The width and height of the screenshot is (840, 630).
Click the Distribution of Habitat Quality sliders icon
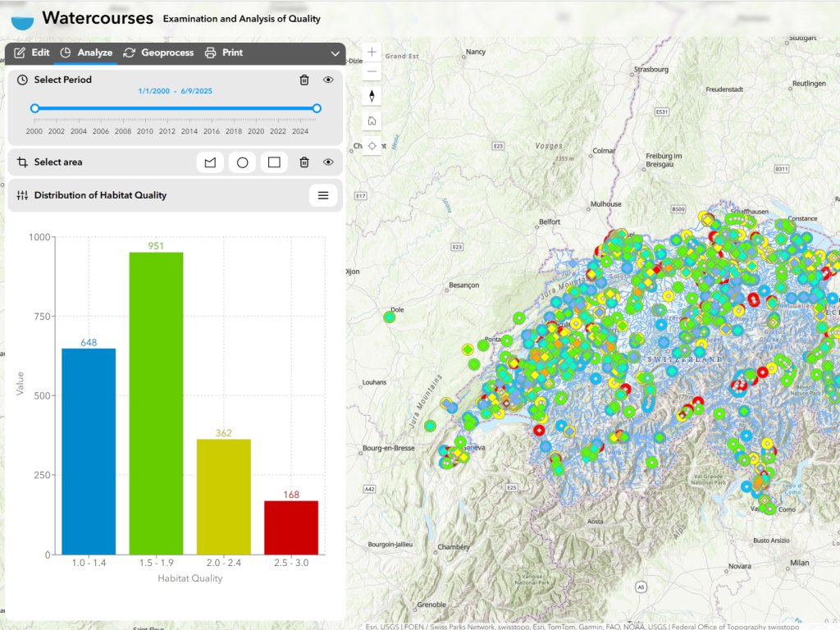[22, 195]
